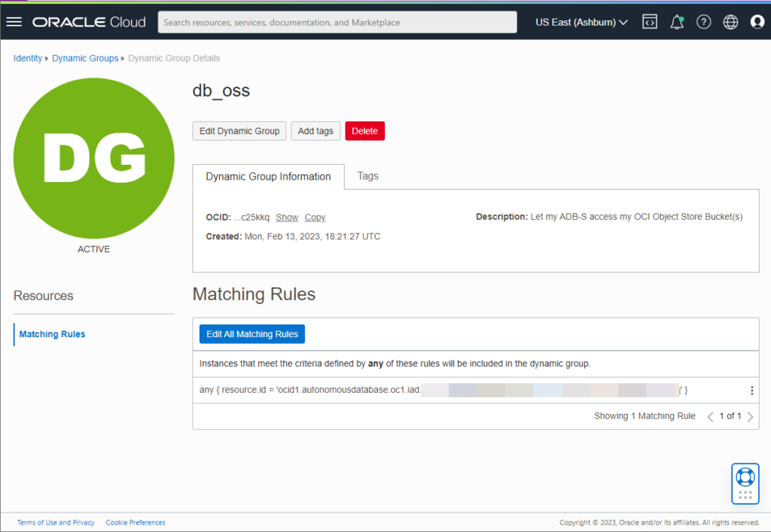Open the matching rule actions three-dot menu
Viewport: 771px width, 532px height.
pos(752,391)
